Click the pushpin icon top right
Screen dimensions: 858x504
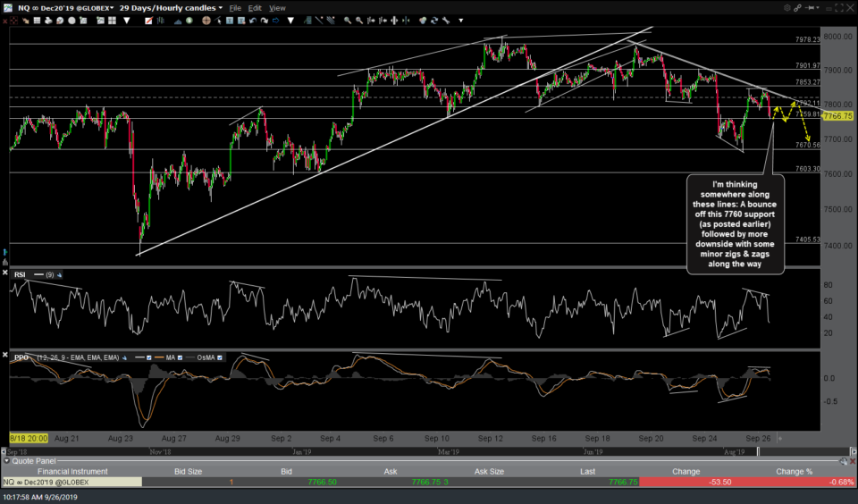coord(811,8)
